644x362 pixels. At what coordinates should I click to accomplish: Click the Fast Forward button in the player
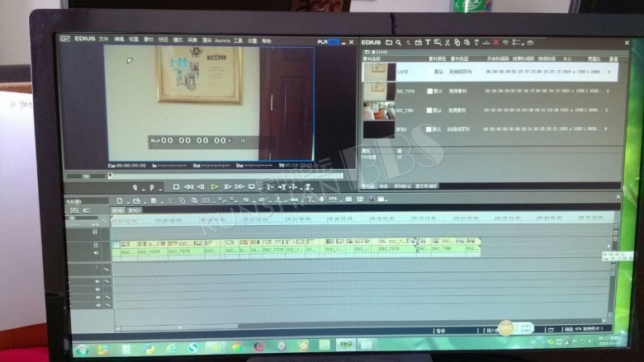pyautogui.click(x=239, y=187)
